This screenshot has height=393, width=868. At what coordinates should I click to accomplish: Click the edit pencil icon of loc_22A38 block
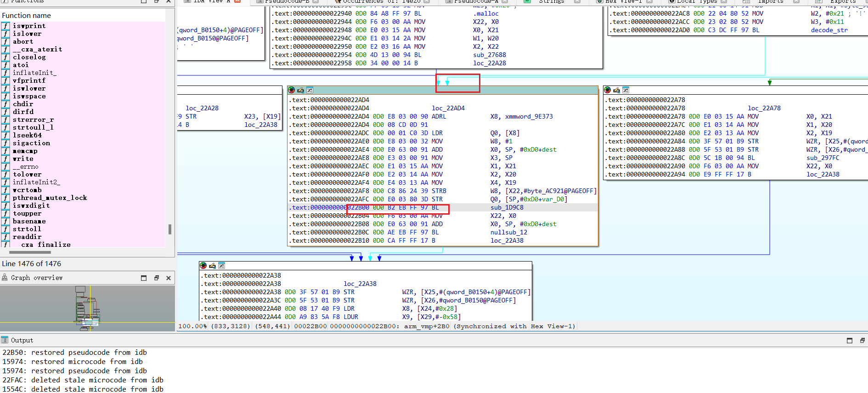pos(212,266)
